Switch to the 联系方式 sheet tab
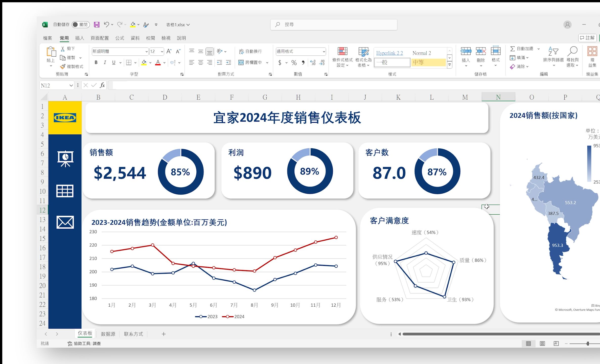The image size is (600, 364). pyautogui.click(x=134, y=334)
